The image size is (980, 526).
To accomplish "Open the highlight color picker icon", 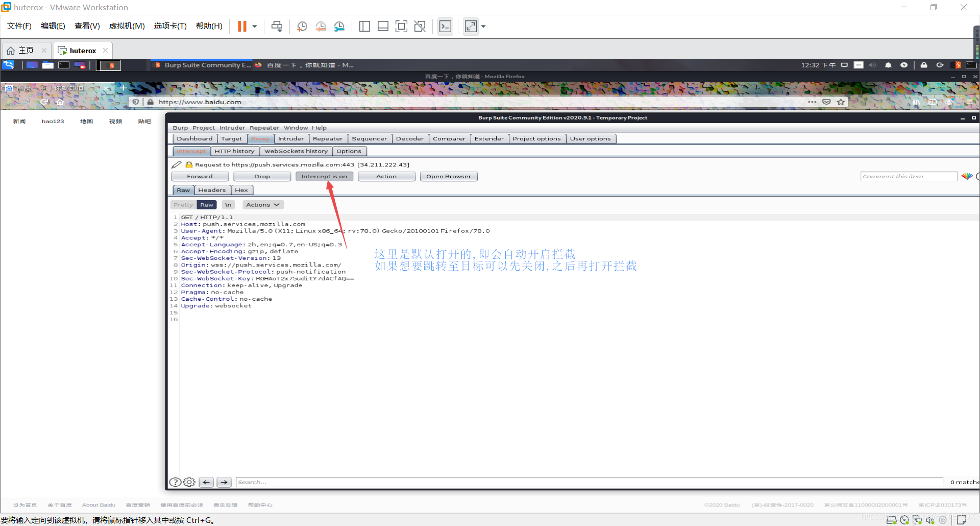I will pyautogui.click(x=967, y=176).
